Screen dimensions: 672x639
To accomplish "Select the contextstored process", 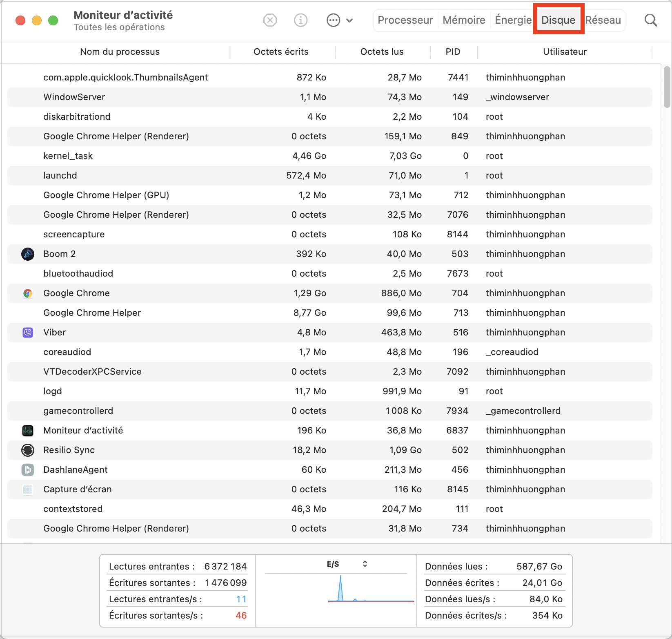I will (330, 509).
